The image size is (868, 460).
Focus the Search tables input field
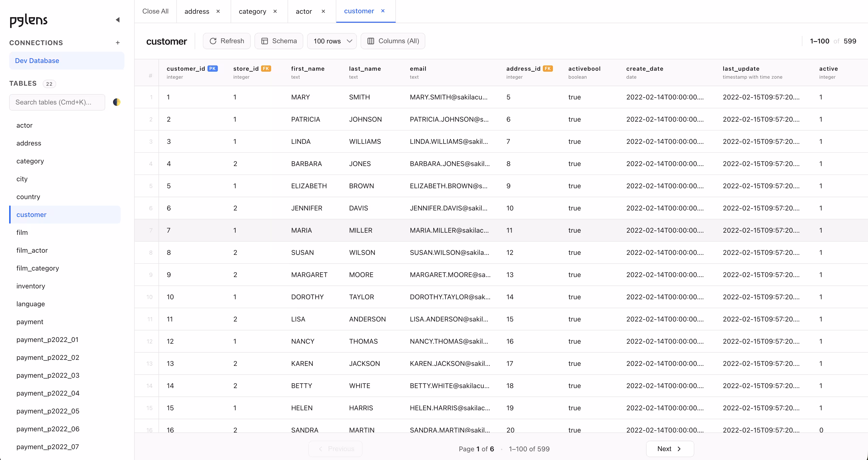pos(57,102)
